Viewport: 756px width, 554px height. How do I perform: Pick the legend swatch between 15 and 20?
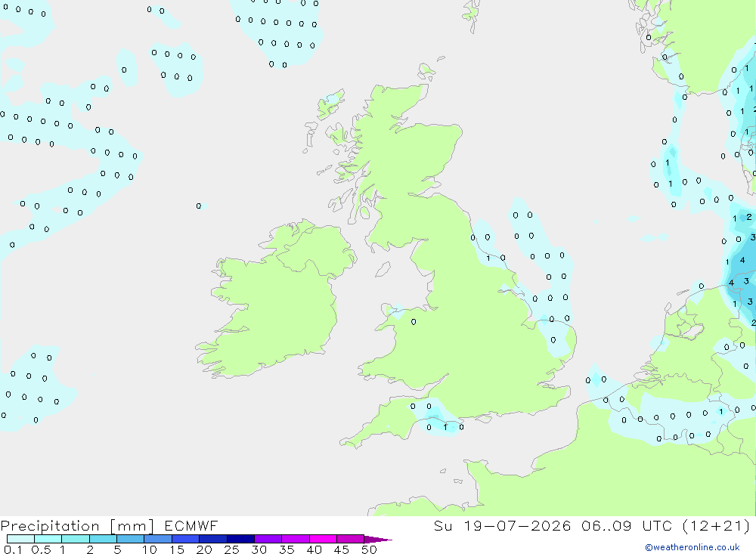tap(186, 539)
